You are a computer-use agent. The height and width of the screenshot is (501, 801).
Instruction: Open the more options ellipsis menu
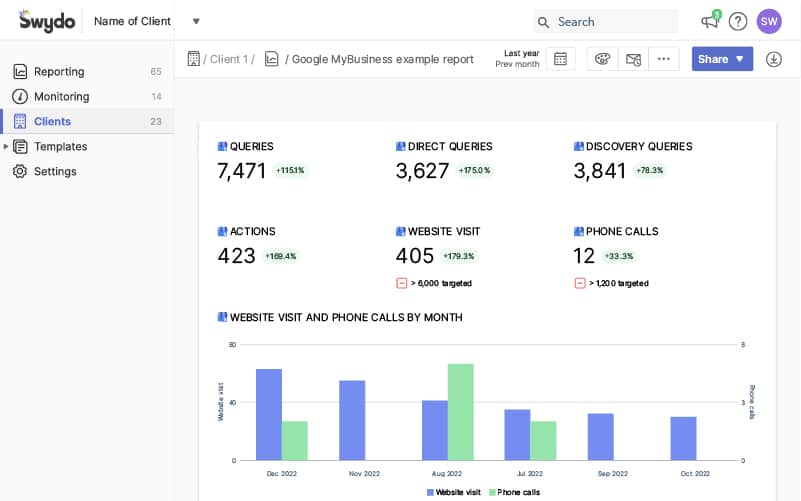pos(664,59)
